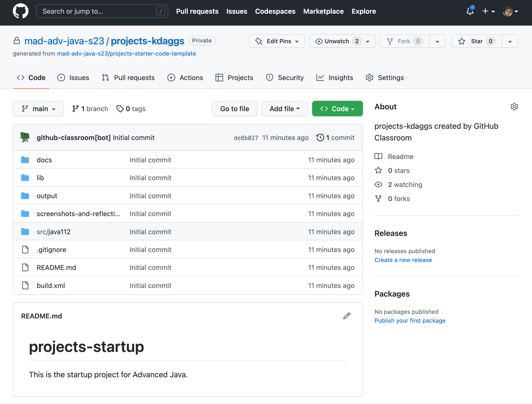Click the github-classroom bot avatar
This screenshot has width=532, height=404.
click(x=25, y=138)
